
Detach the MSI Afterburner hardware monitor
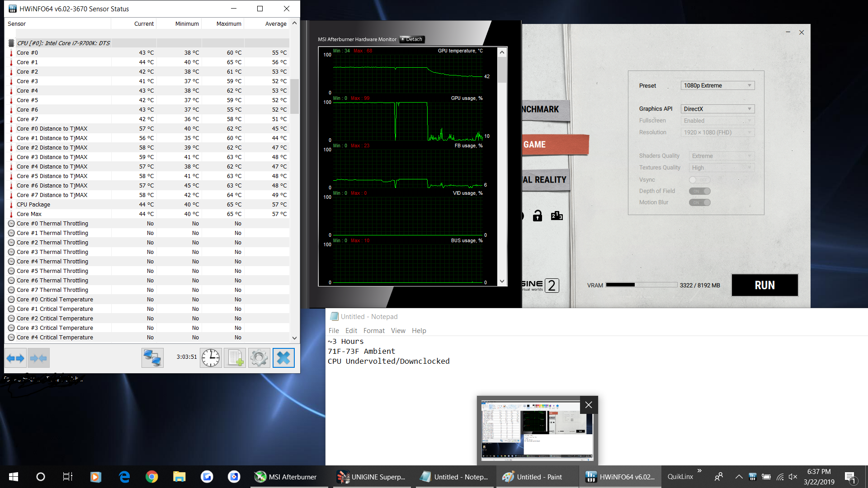click(412, 39)
